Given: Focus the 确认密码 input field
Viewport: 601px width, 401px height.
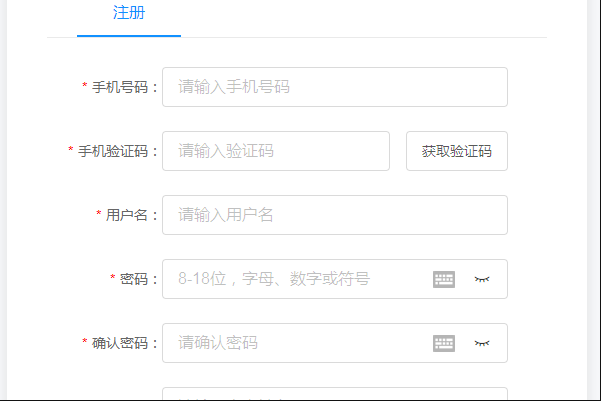Looking at the screenshot, I should click(x=335, y=343).
